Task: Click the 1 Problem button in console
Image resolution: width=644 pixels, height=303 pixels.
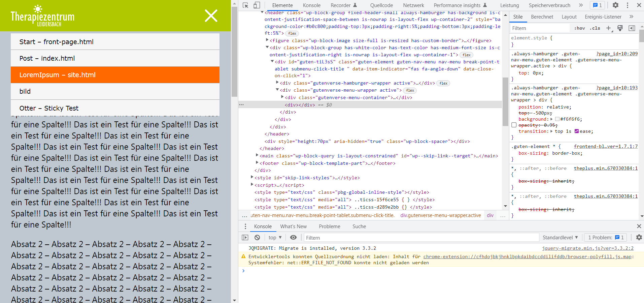Action: [606, 237]
